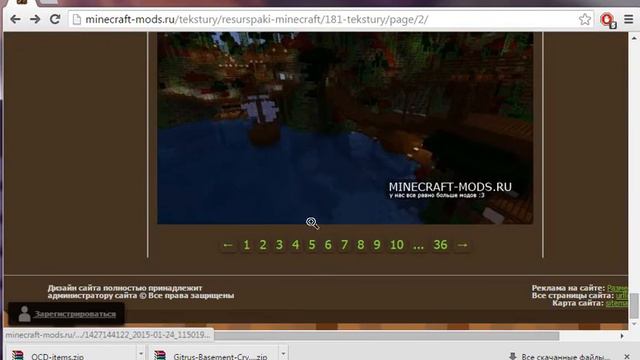Viewport: 640px width, 360px height.
Task: Open the Реклама на сайте green link
Action: pos(617,288)
